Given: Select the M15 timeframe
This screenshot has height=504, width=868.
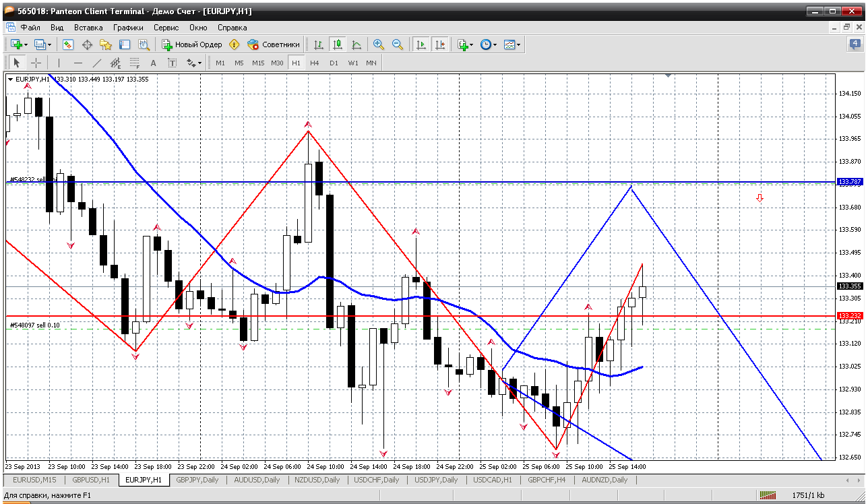Looking at the screenshot, I should click(x=258, y=63).
